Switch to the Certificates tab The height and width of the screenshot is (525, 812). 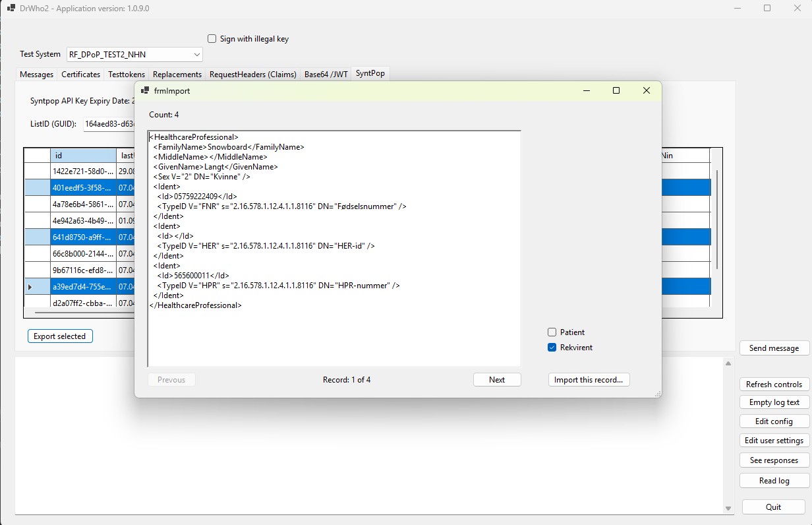80,74
